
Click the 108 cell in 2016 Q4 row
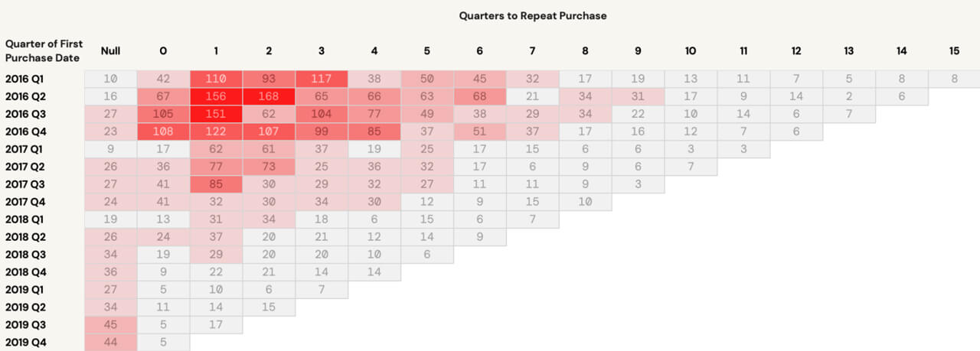(163, 131)
